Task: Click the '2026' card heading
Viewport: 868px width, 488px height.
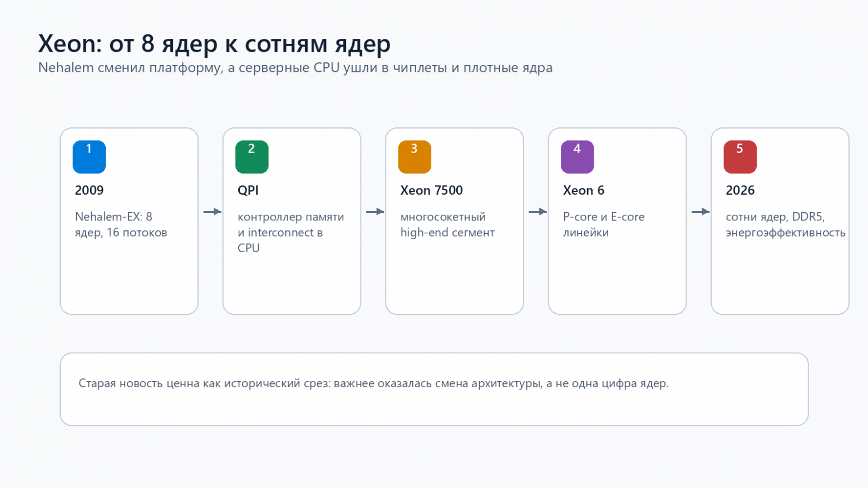Action: tap(740, 190)
